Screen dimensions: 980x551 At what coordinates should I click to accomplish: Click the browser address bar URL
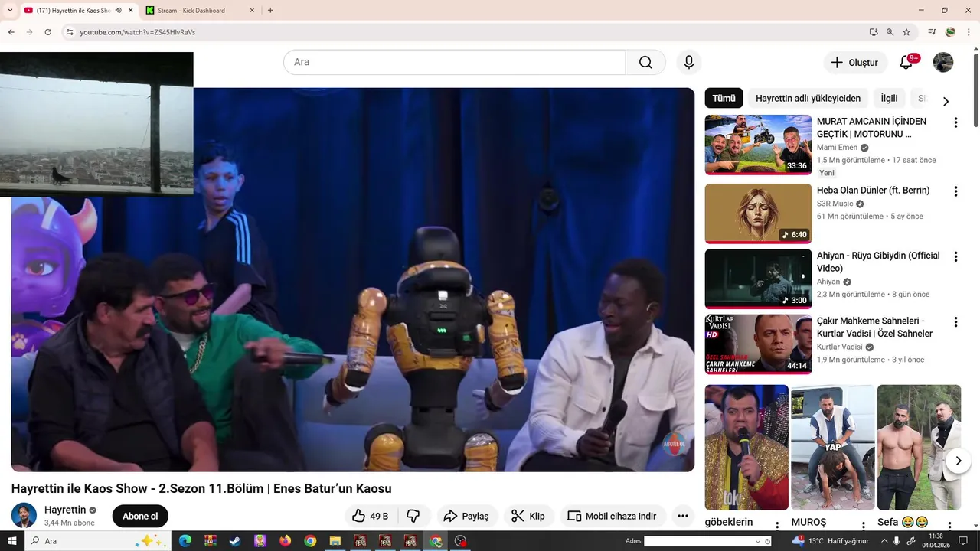point(138,32)
